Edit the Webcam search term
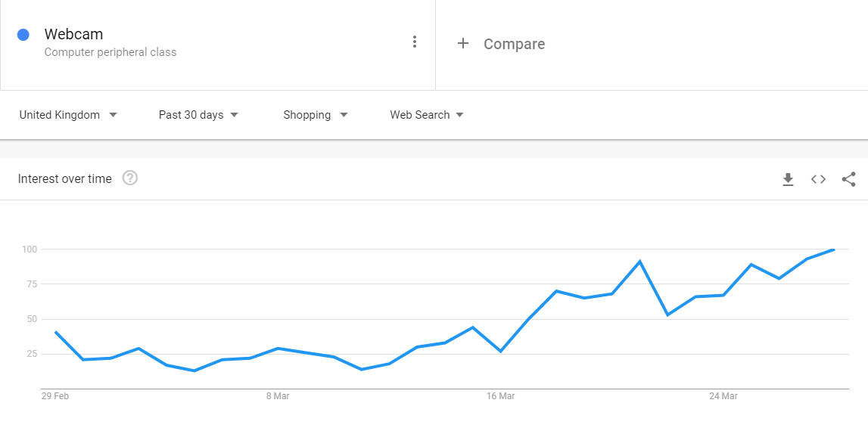868x434 pixels. [x=73, y=34]
